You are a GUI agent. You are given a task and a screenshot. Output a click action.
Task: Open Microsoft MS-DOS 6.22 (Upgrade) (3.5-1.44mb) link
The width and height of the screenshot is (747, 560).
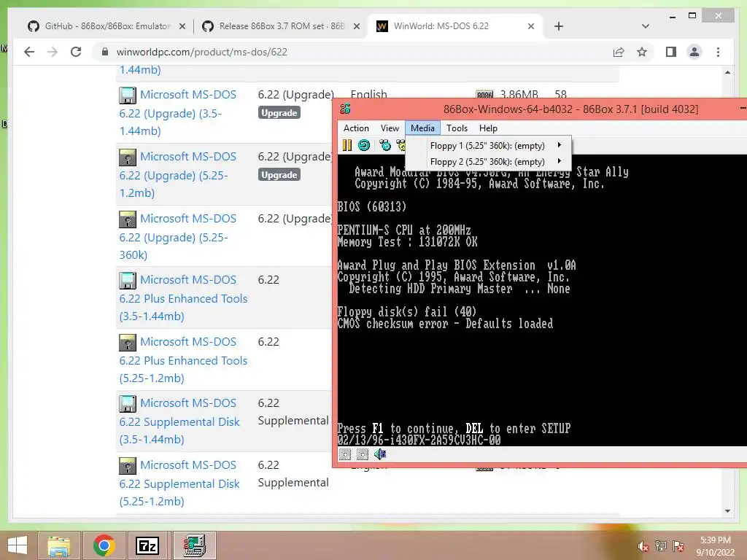point(178,113)
